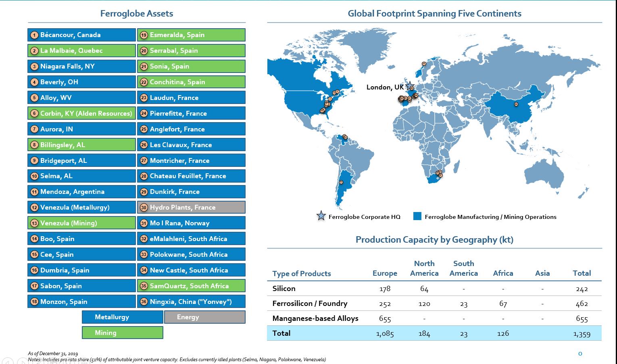The width and height of the screenshot is (617, 364).
Task: Select the London HQ star on the map
Action: tap(410, 85)
